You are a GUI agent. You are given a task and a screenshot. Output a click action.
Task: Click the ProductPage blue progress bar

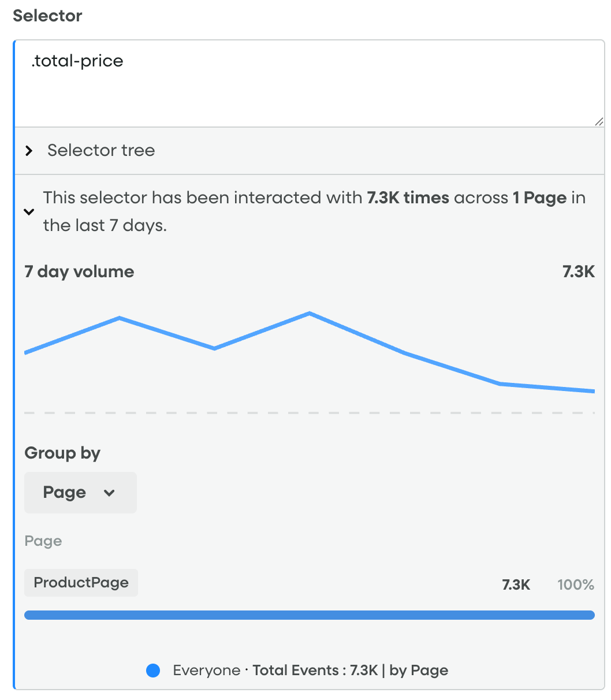309,615
